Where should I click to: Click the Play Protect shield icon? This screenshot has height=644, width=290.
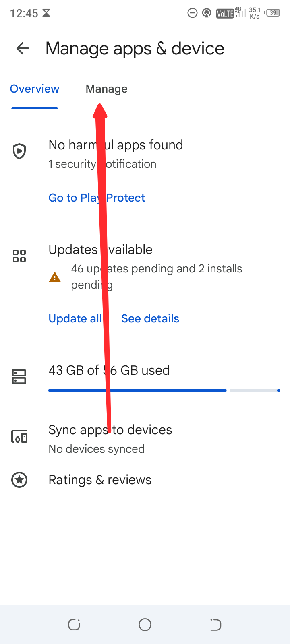click(19, 151)
